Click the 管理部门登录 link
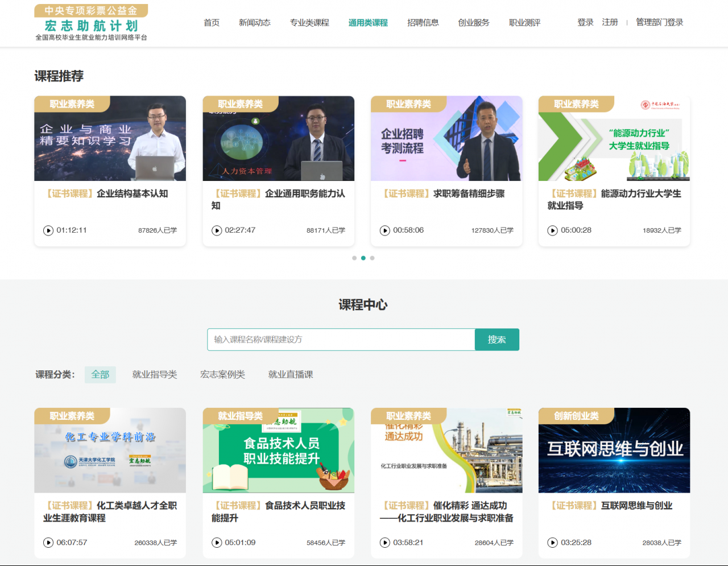 point(659,22)
